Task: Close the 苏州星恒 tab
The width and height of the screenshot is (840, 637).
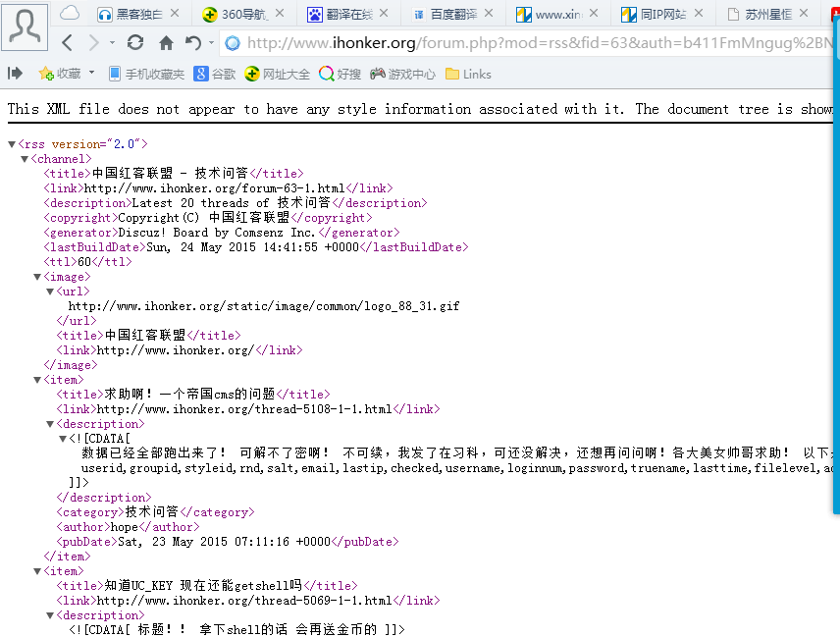Action: click(x=804, y=14)
